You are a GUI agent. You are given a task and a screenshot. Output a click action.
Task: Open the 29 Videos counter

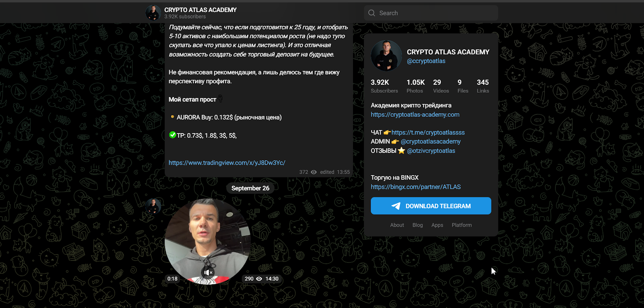pyautogui.click(x=441, y=86)
